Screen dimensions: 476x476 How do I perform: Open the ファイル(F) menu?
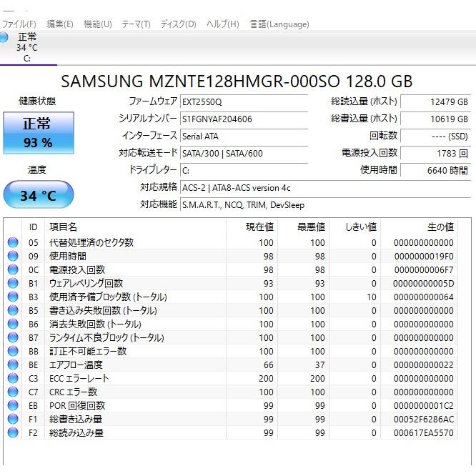(19, 24)
